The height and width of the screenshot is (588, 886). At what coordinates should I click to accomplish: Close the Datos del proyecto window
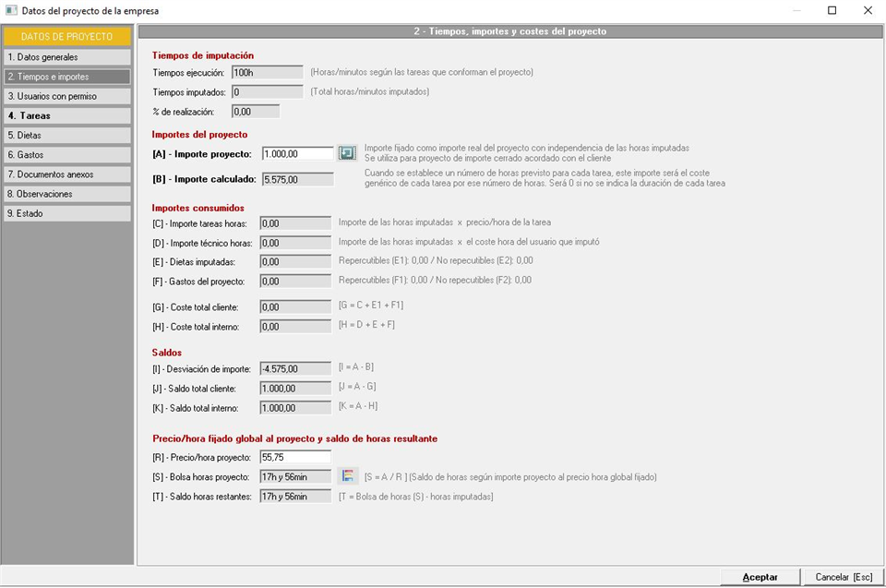click(868, 10)
